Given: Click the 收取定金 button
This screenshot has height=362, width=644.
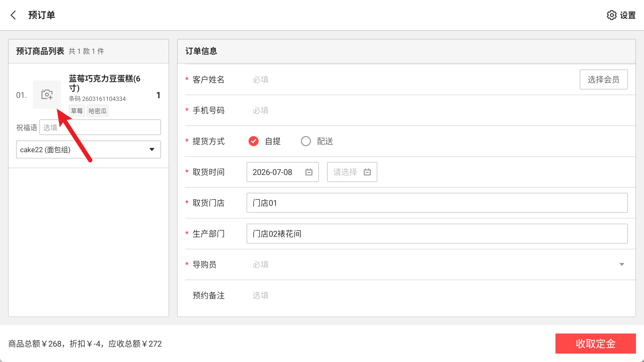Looking at the screenshot, I should (x=595, y=344).
